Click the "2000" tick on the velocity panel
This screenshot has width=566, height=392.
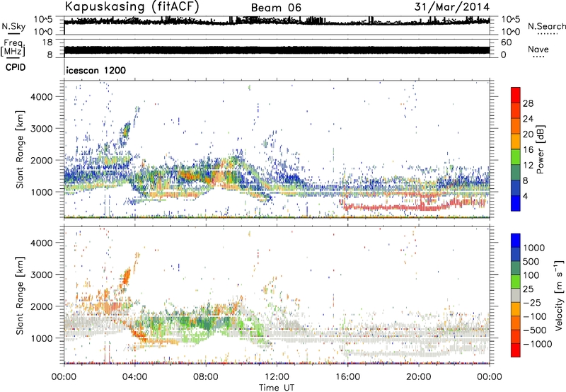tap(42, 306)
